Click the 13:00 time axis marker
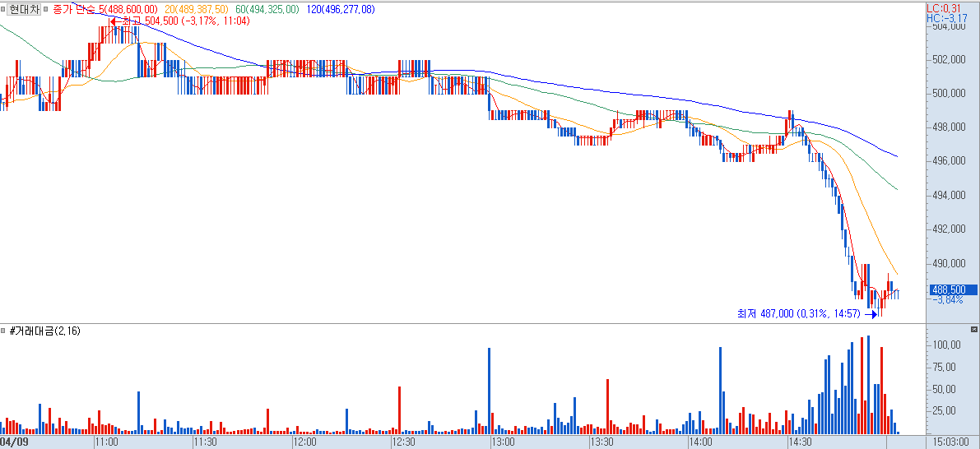Image resolution: width=980 pixels, height=449 pixels. coord(503,442)
